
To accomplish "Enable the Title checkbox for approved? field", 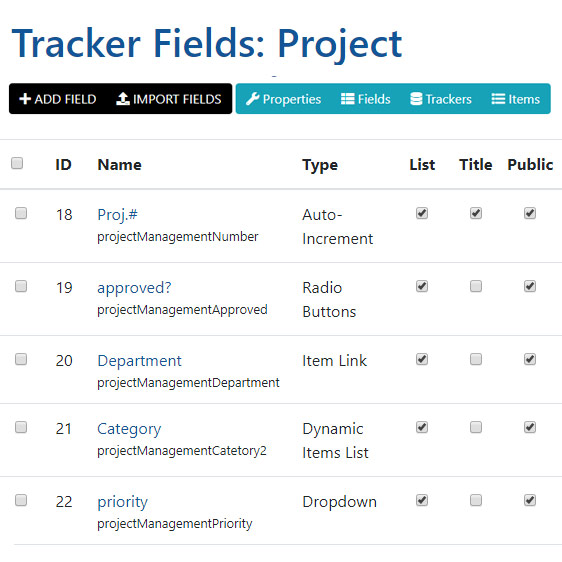I will 476,286.
